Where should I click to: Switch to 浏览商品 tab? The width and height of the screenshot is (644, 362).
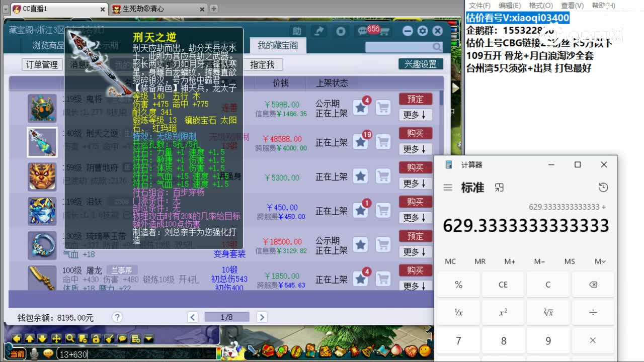click(48, 45)
